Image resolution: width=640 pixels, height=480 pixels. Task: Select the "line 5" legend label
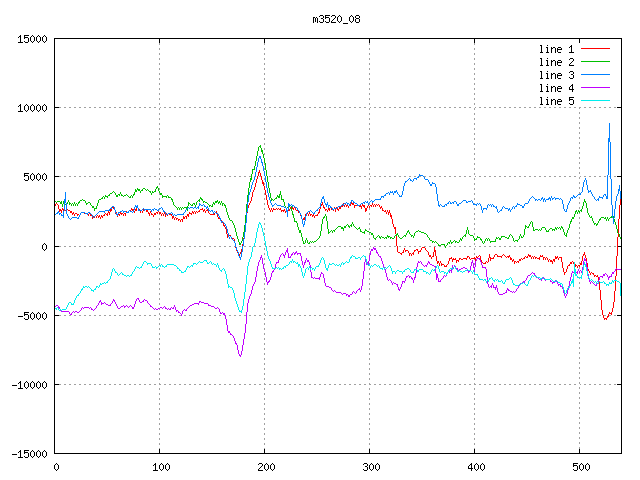pyautogui.click(x=556, y=101)
